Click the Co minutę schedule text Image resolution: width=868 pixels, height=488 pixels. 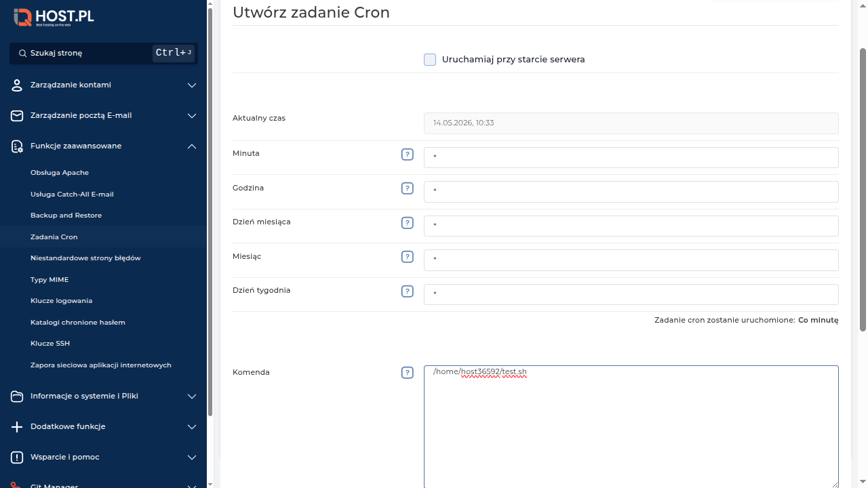(x=818, y=320)
